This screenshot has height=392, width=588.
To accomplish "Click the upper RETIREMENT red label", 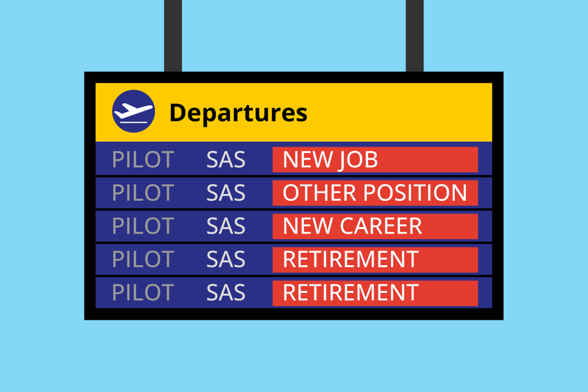I will point(375,259).
